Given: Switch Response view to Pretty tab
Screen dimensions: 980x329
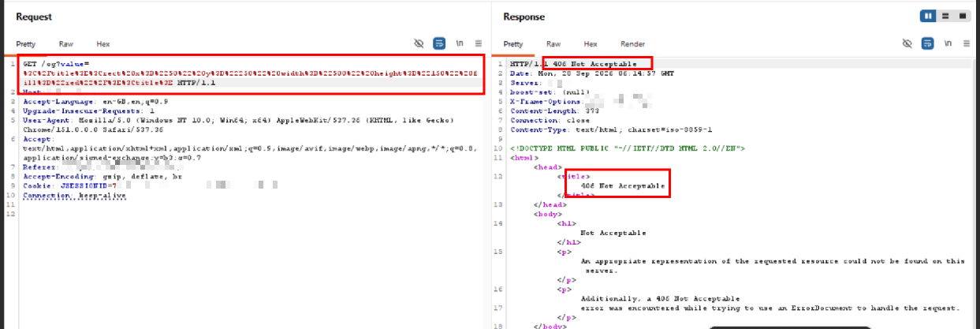Looking at the screenshot, I should coord(513,44).
